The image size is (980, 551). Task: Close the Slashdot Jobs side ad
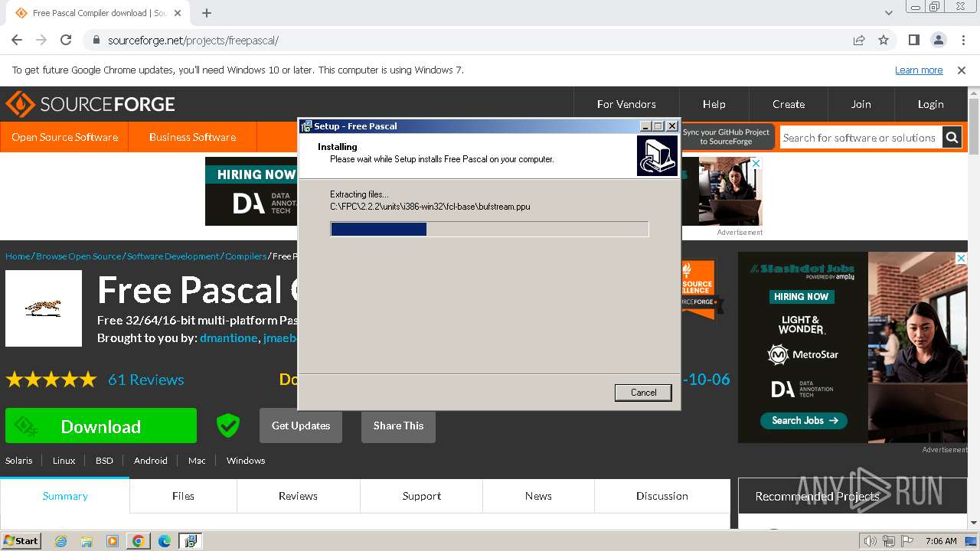tap(962, 259)
